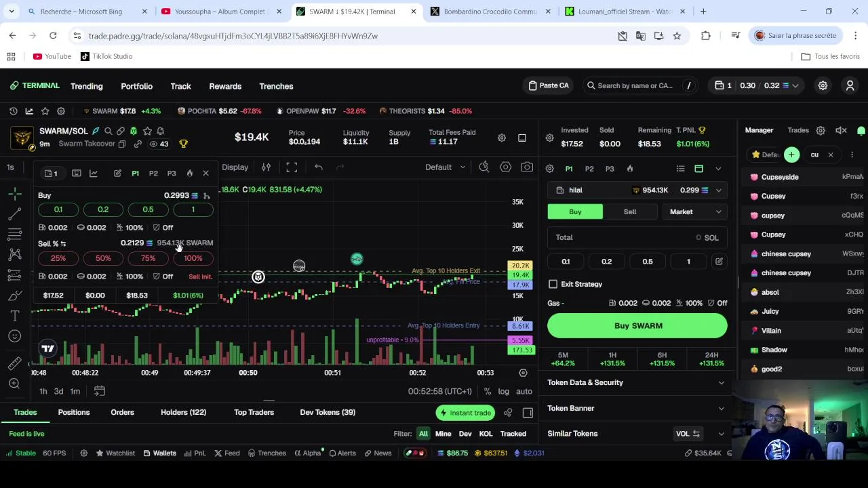Close the floating instant trade panel
This screenshot has width=868, height=488.
[205, 174]
